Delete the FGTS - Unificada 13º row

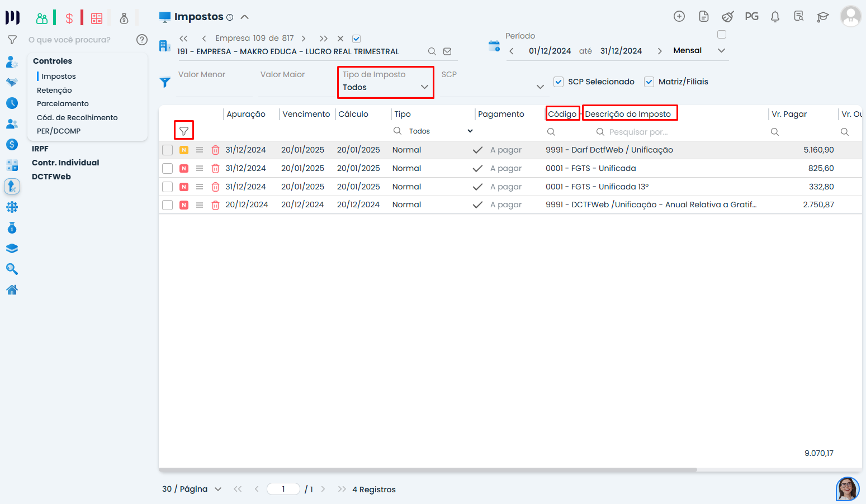click(x=215, y=187)
